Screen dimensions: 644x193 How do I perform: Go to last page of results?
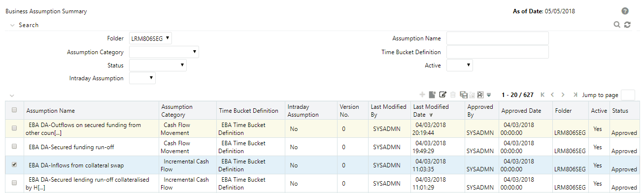pyautogui.click(x=575, y=95)
